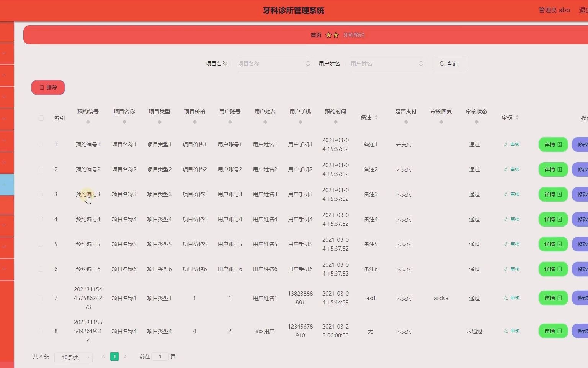Click search icon inside 用户姓名 field
This screenshot has height=368, width=588.
click(x=421, y=64)
